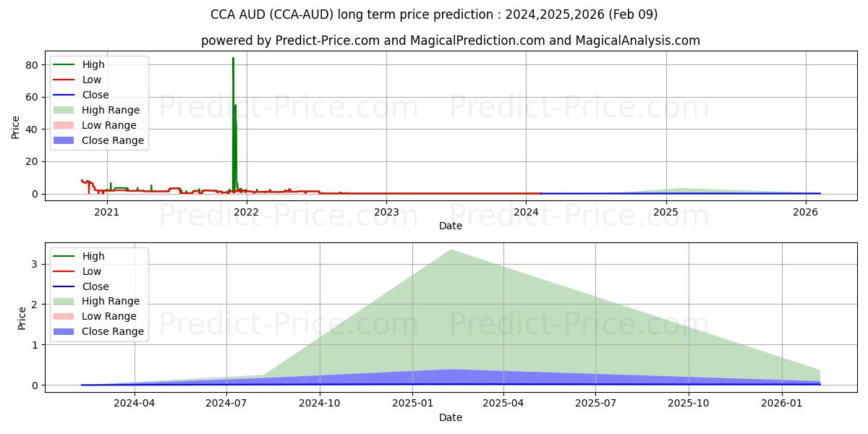This screenshot has height=434, width=868.
Task: Select High Range green patch in top legend
Action: 64,110
